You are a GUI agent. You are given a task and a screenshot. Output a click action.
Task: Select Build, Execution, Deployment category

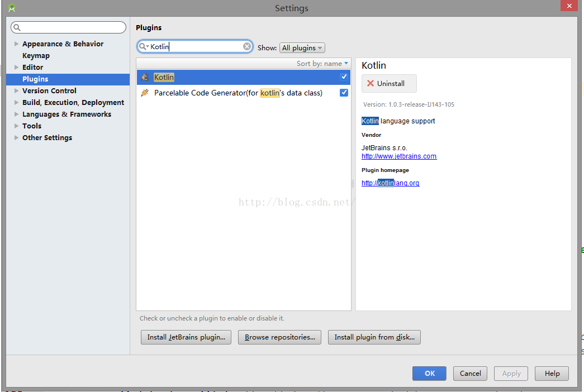73,102
